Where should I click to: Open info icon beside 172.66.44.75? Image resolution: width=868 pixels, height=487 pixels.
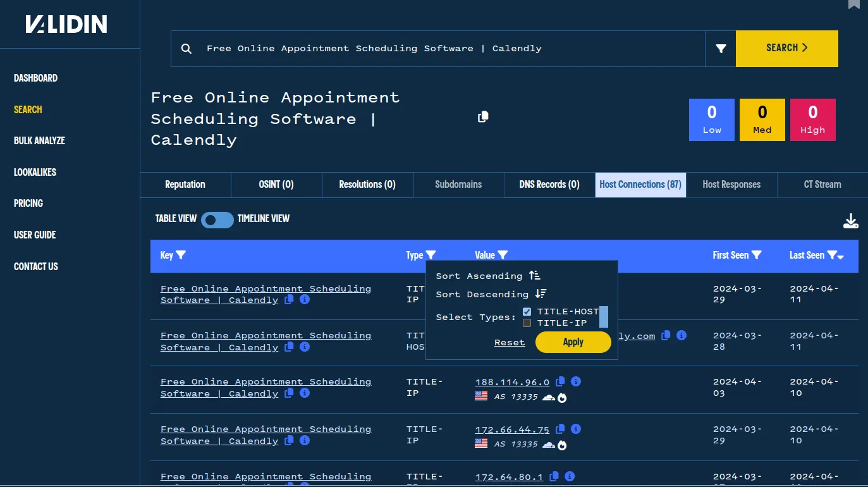coord(576,429)
